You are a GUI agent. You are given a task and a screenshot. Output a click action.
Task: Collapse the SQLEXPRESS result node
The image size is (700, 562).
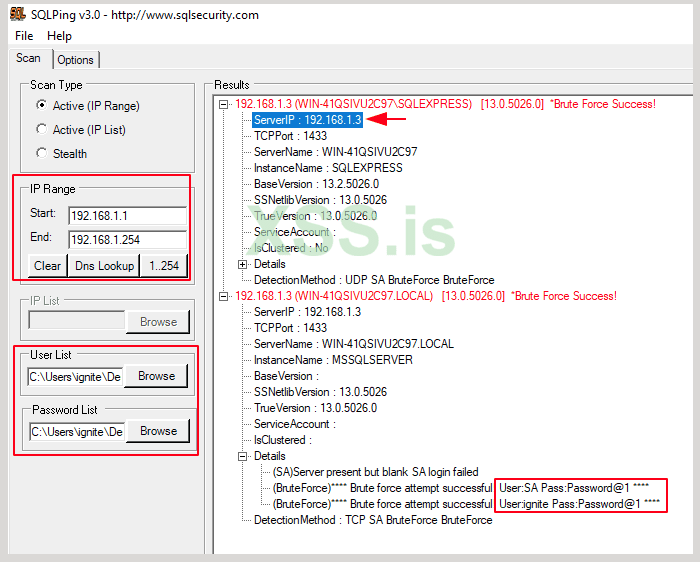[x=223, y=104]
